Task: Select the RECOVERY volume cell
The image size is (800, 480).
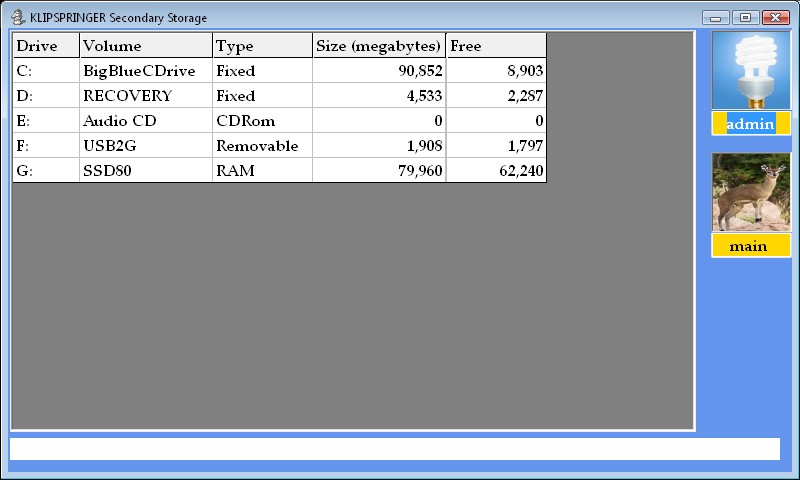Action: click(x=145, y=96)
